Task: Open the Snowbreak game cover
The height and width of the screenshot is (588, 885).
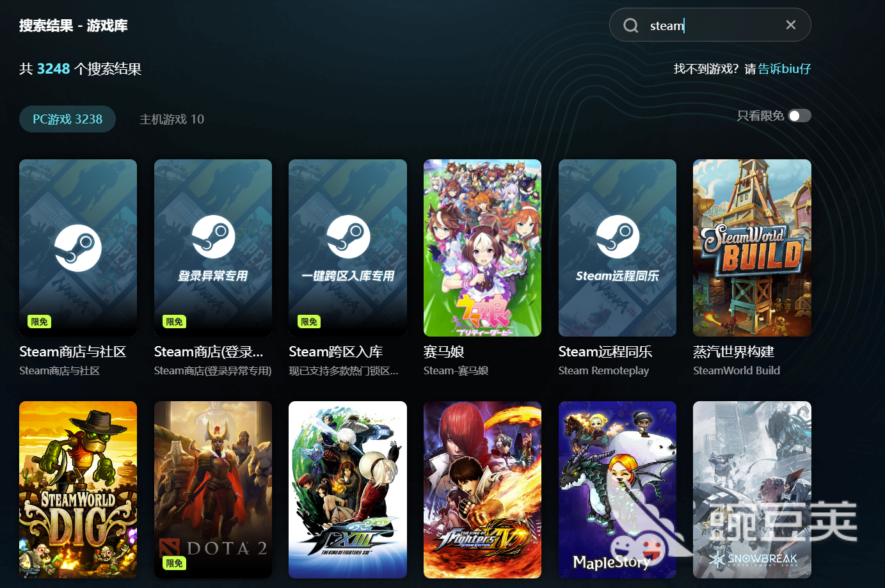Action: [752, 489]
